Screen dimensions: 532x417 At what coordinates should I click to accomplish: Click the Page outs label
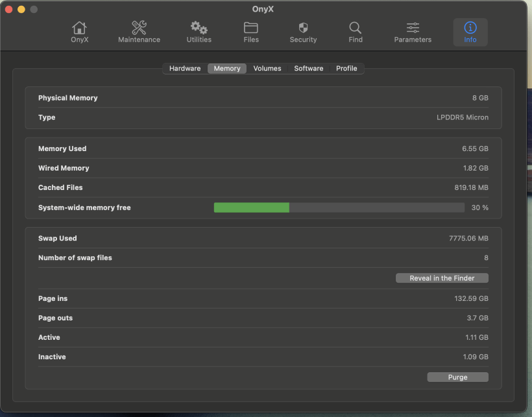click(55, 318)
